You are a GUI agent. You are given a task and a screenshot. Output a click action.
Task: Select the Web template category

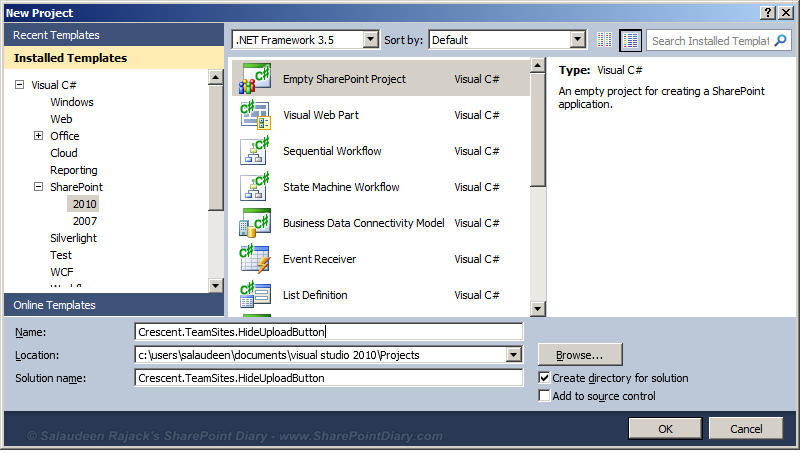pos(61,119)
